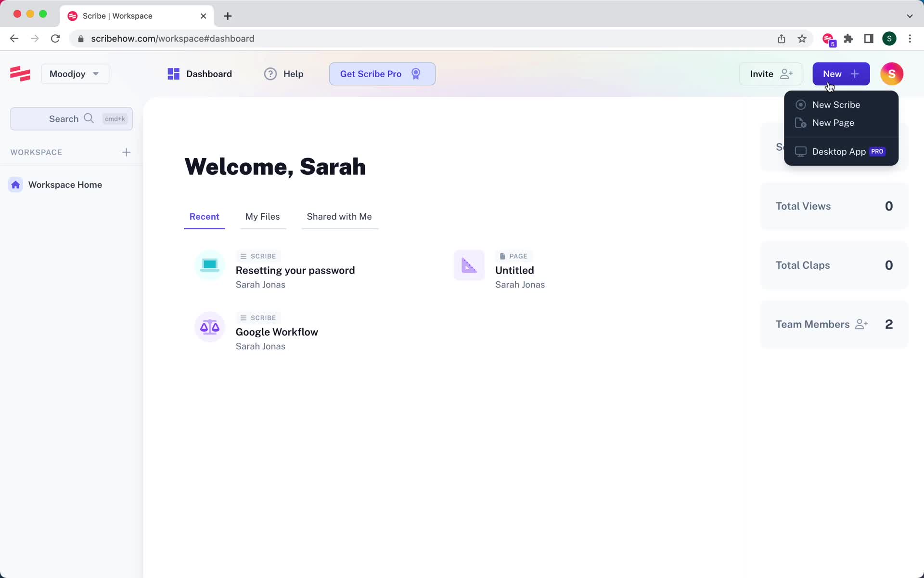
Task: Click the Invite button
Action: pyautogui.click(x=770, y=74)
